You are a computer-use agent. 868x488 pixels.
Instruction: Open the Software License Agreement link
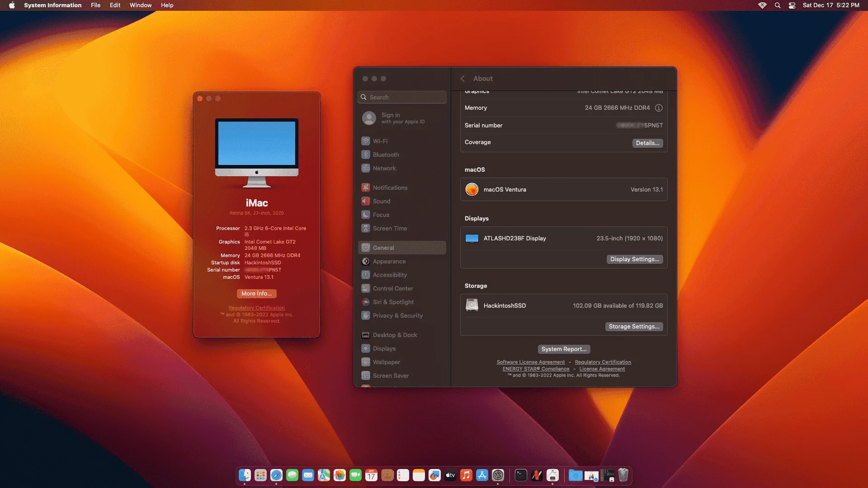pyautogui.click(x=531, y=362)
